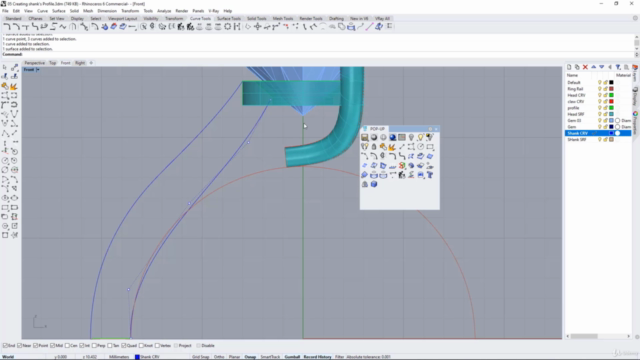Toggle Planar mode in status bar
This screenshot has width=640, height=360.
[234, 357]
